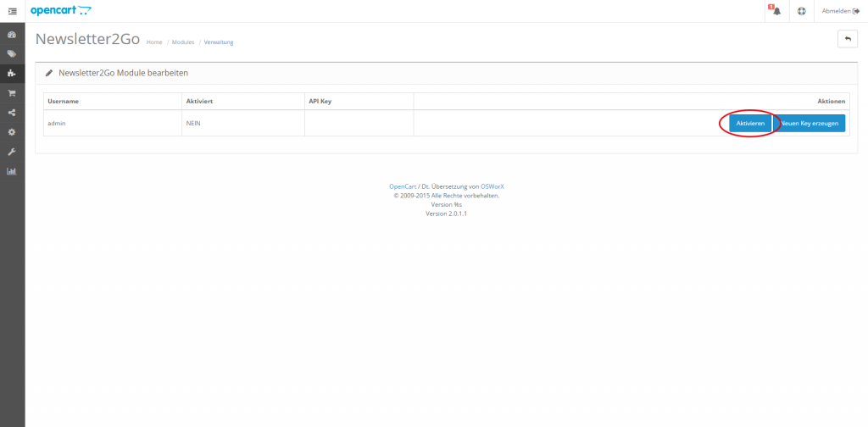Image resolution: width=868 pixels, height=427 pixels.
Task: Open the OpenCart footer link
Action: 403,187
